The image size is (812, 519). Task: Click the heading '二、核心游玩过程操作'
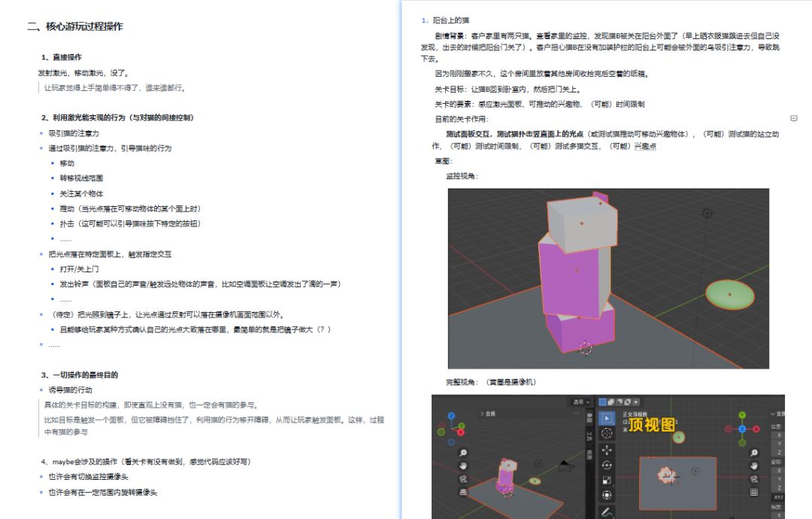click(x=75, y=26)
